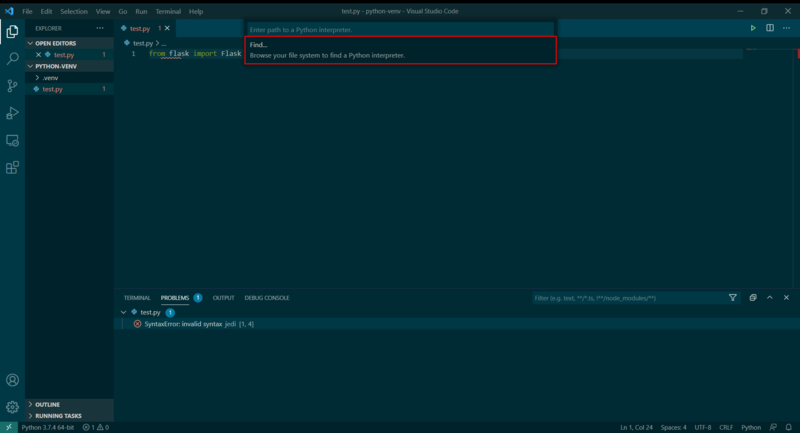Close the test.py editor tab
Screen dimensions: 800x433
click(167, 28)
